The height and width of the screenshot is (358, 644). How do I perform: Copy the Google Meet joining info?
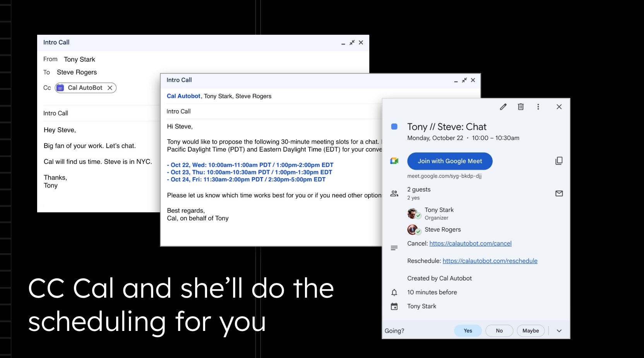point(559,161)
